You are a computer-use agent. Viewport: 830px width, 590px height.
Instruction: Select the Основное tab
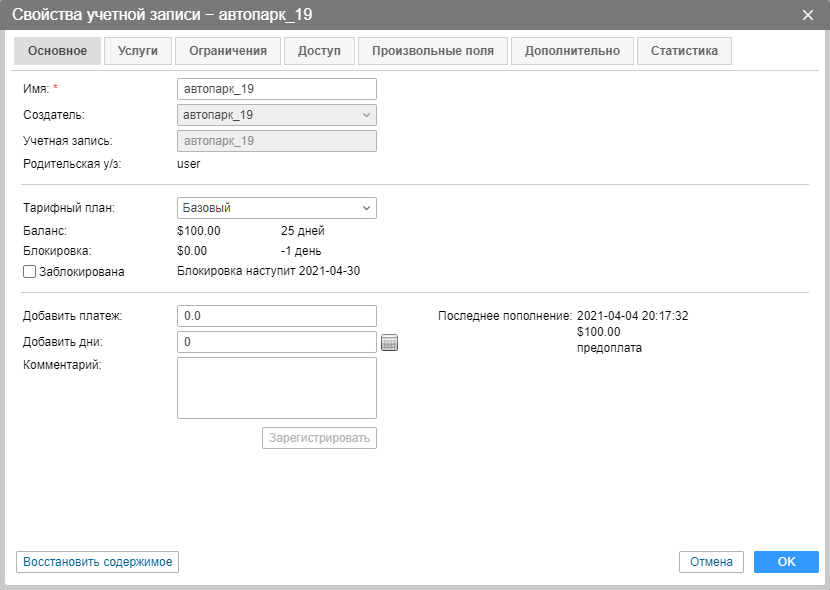[x=57, y=51]
